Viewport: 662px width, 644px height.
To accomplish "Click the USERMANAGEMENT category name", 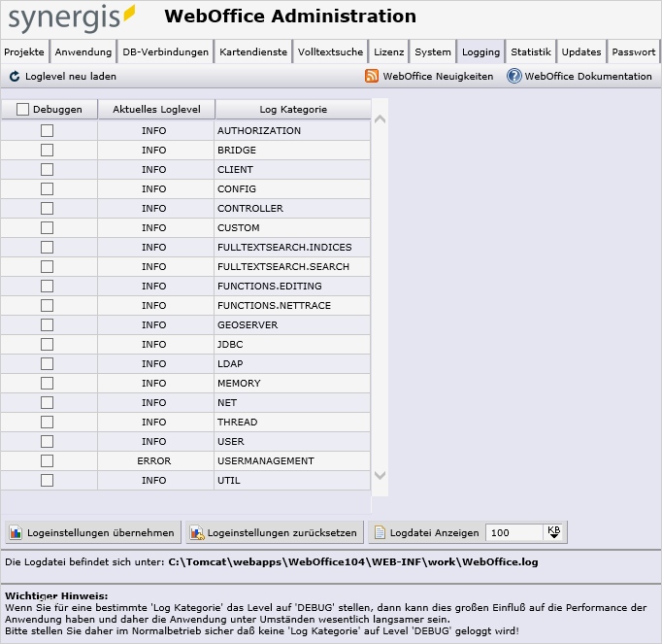I will coord(266,461).
